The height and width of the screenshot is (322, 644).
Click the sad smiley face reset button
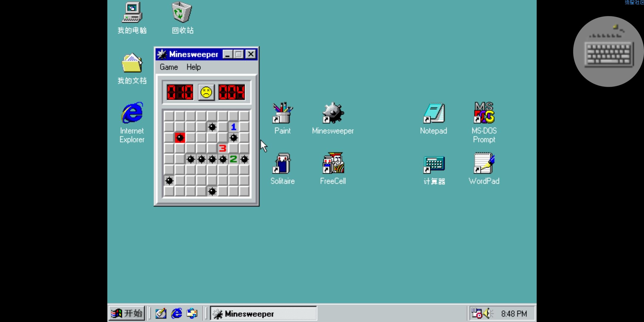206,92
